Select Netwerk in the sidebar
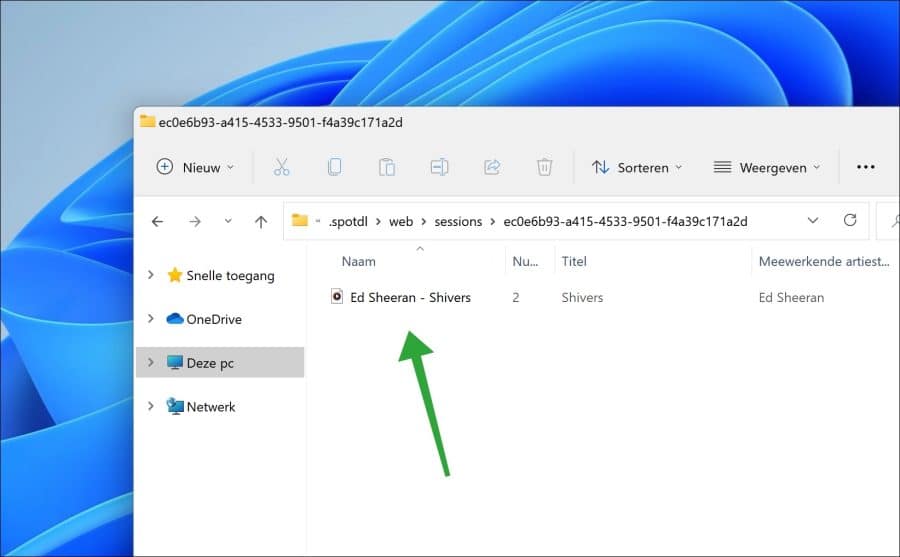The width and height of the screenshot is (900, 557). click(211, 407)
